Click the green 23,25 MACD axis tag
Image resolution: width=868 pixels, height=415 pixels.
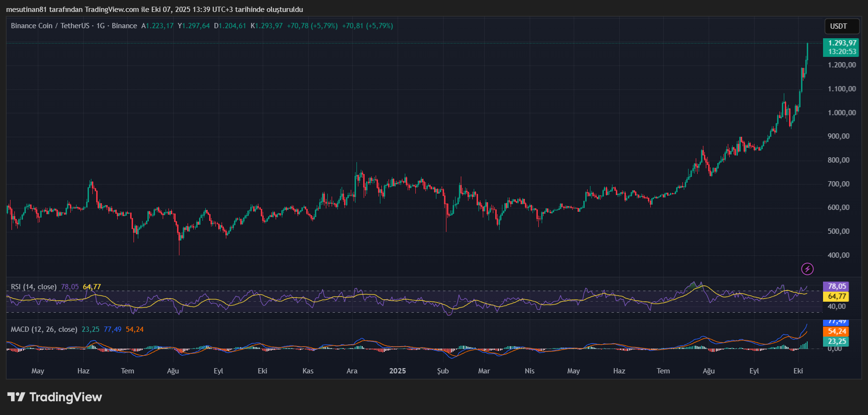pos(836,341)
